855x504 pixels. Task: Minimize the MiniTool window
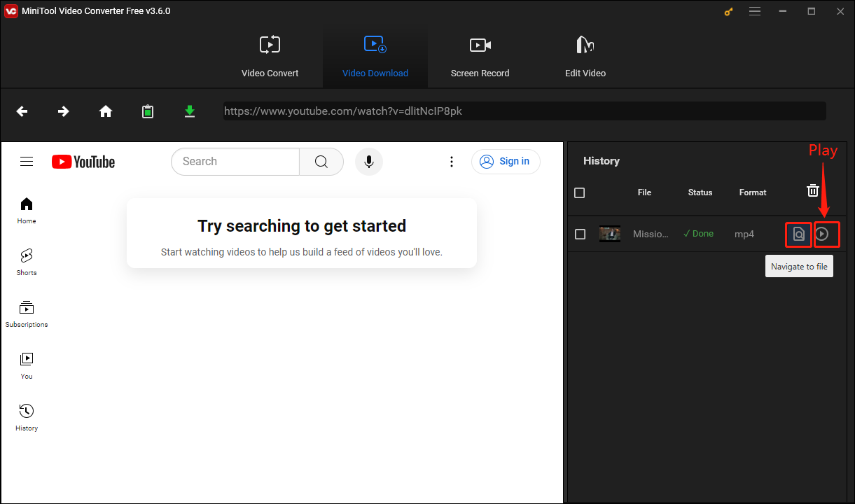click(x=784, y=11)
